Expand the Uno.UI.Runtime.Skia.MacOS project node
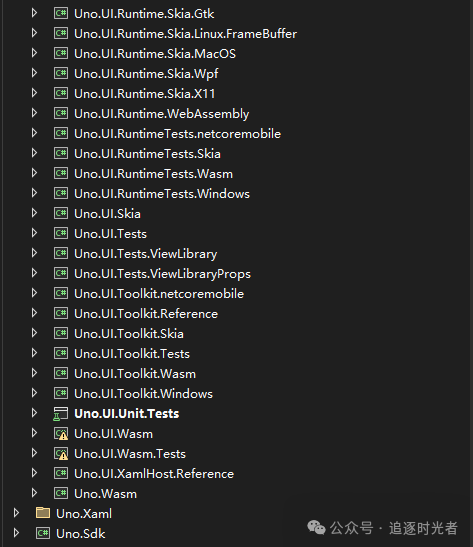Image resolution: width=473 pixels, height=547 pixels. (34, 53)
